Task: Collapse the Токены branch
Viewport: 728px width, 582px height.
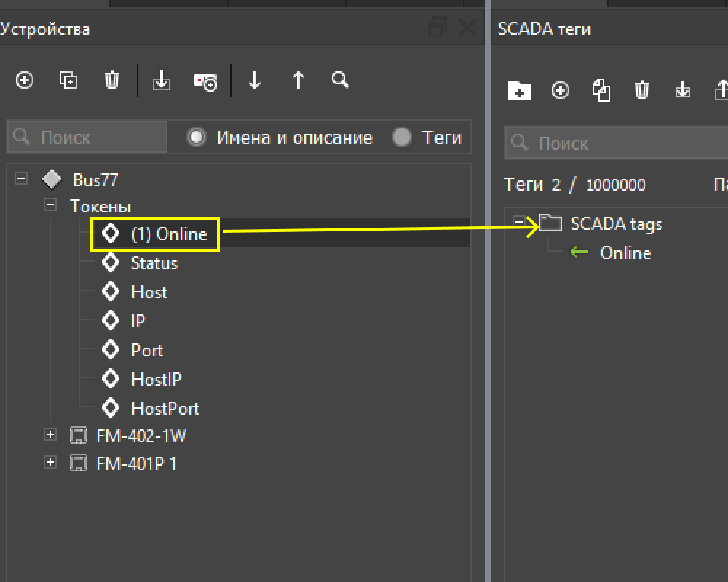Action: coord(50,206)
